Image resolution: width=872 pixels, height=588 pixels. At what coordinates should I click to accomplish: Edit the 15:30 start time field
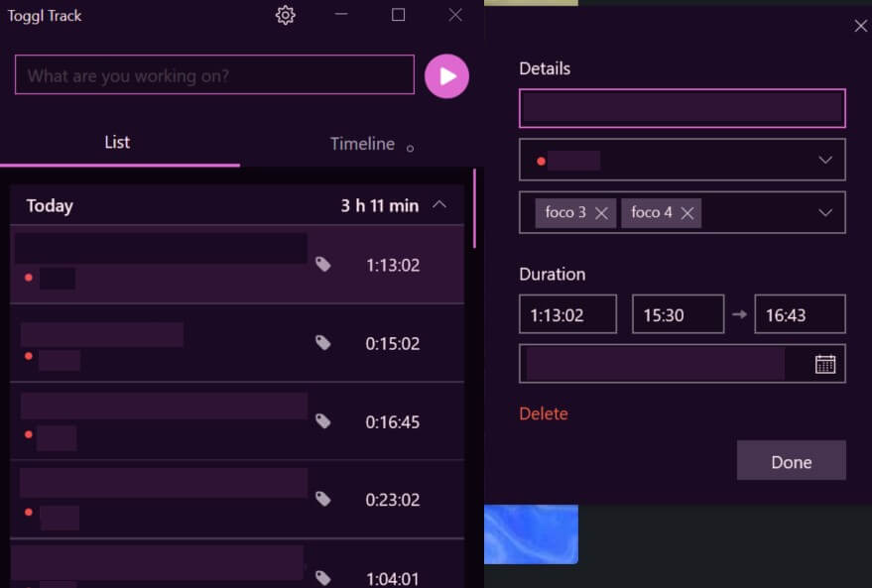678,314
